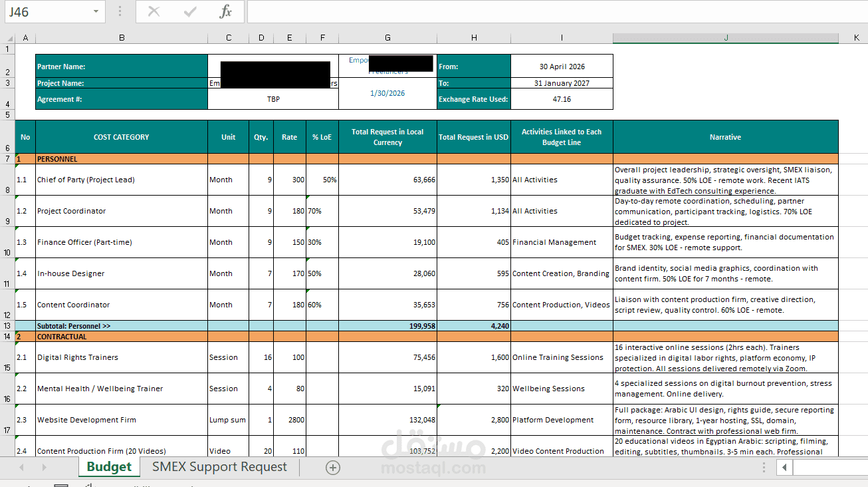Select row 13 header
This screenshot has width=868, height=487.
click(7, 326)
